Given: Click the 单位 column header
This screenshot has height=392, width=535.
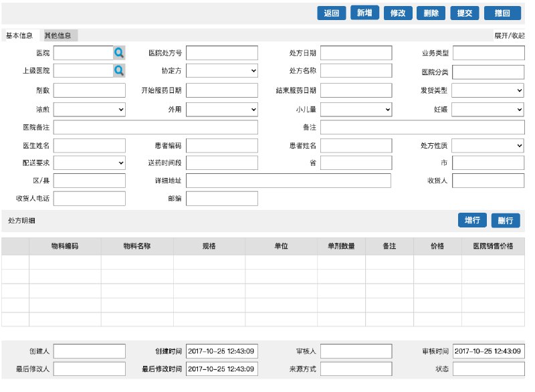Looking at the screenshot, I should pos(281,246).
